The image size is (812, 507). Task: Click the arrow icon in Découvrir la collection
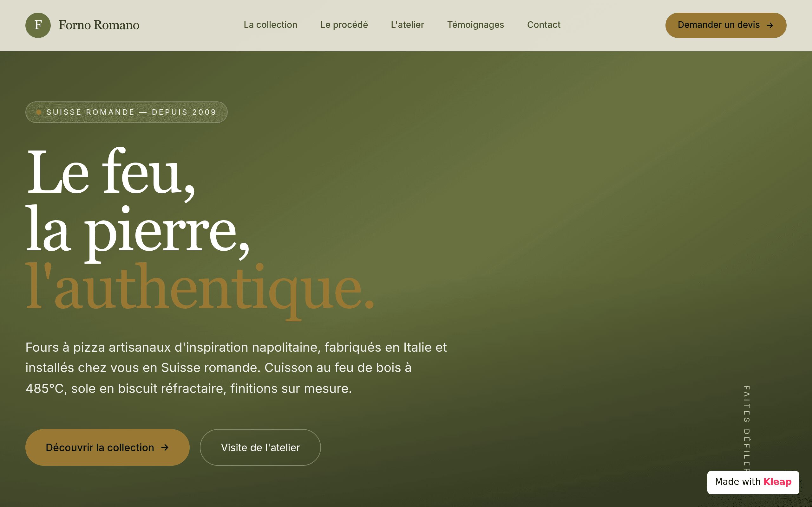165,447
